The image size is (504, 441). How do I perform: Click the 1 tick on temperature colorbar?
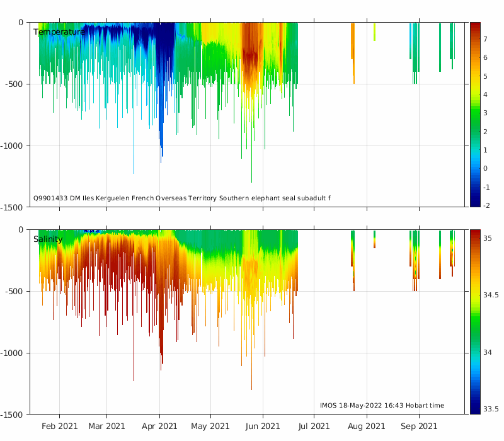click(x=485, y=150)
